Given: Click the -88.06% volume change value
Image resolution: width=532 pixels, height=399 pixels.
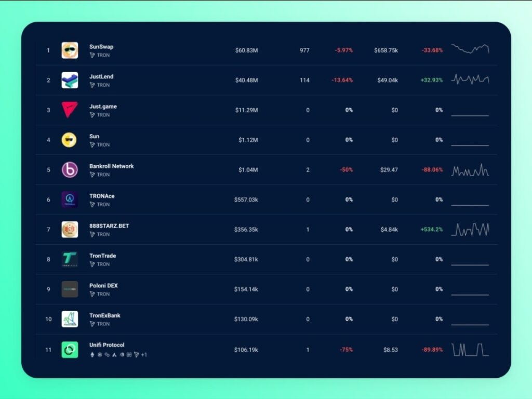Looking at the screenshot, I should [x=432, y=170].
